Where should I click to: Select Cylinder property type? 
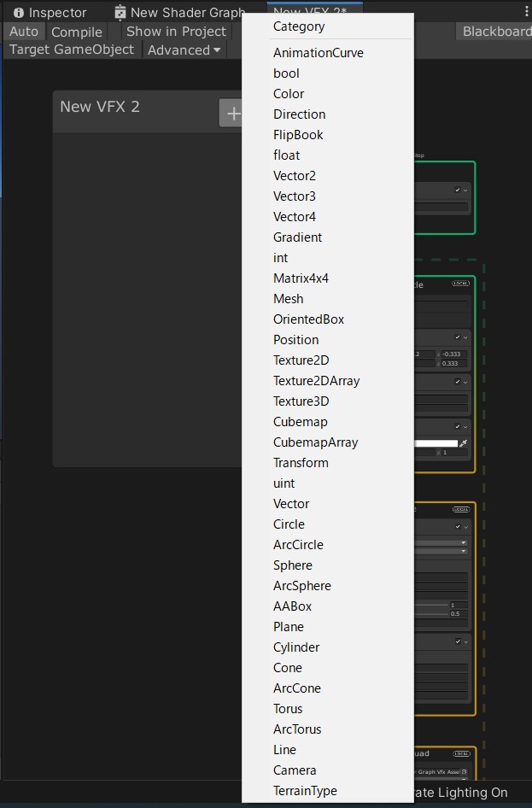pos(328,647)
